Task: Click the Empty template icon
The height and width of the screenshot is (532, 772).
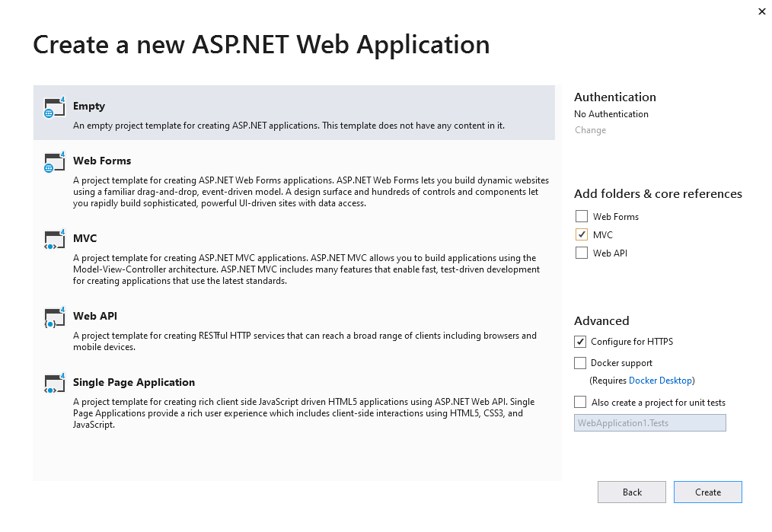Action: (x=54, y=107)
